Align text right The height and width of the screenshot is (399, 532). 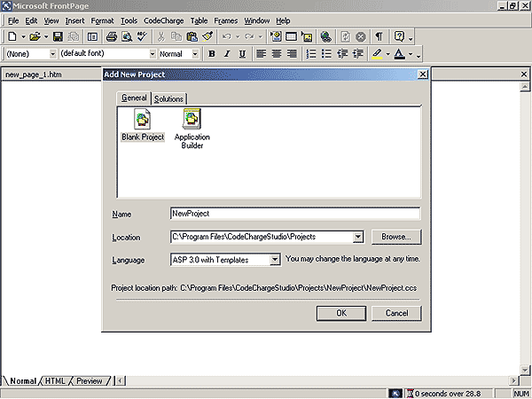coord(292,53)
